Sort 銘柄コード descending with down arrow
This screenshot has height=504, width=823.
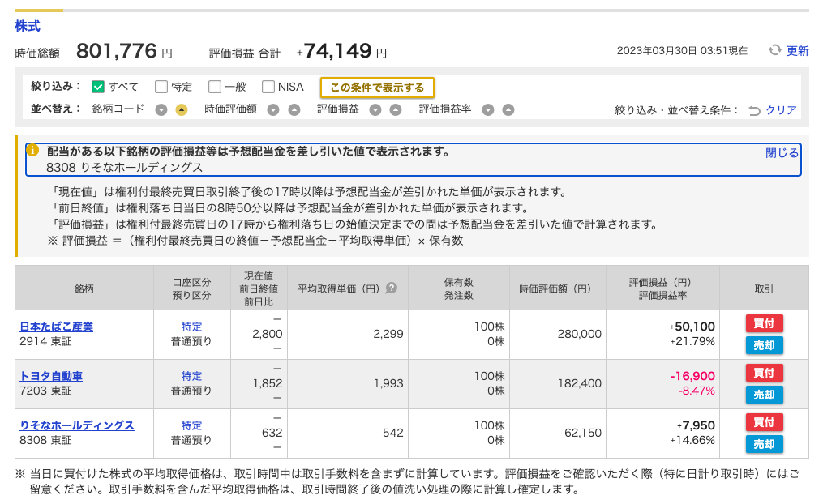pos(161,109)
